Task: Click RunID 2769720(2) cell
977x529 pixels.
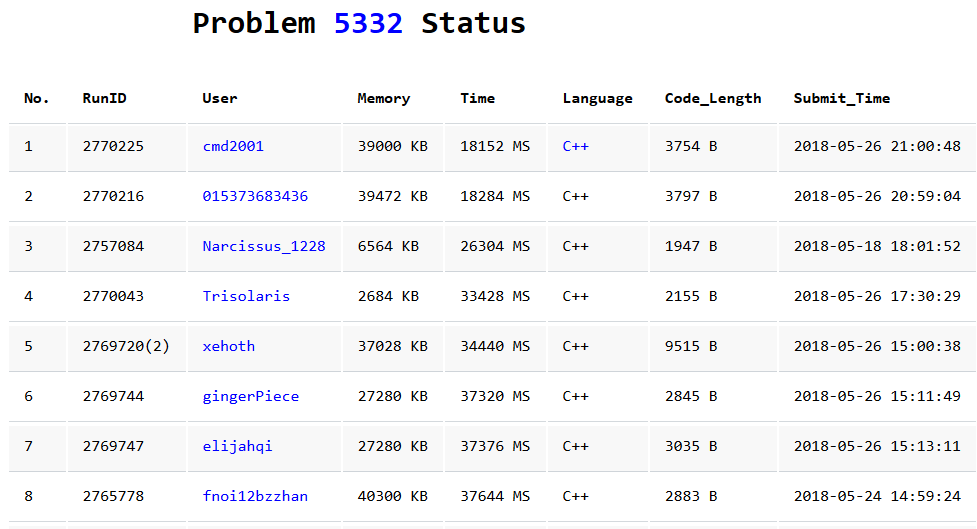Action: 126,346
